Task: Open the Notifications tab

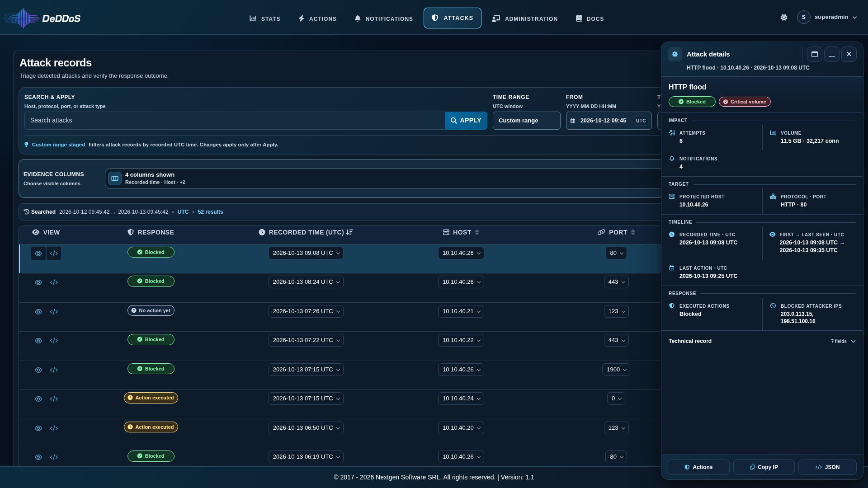Action: click(383, 19)
